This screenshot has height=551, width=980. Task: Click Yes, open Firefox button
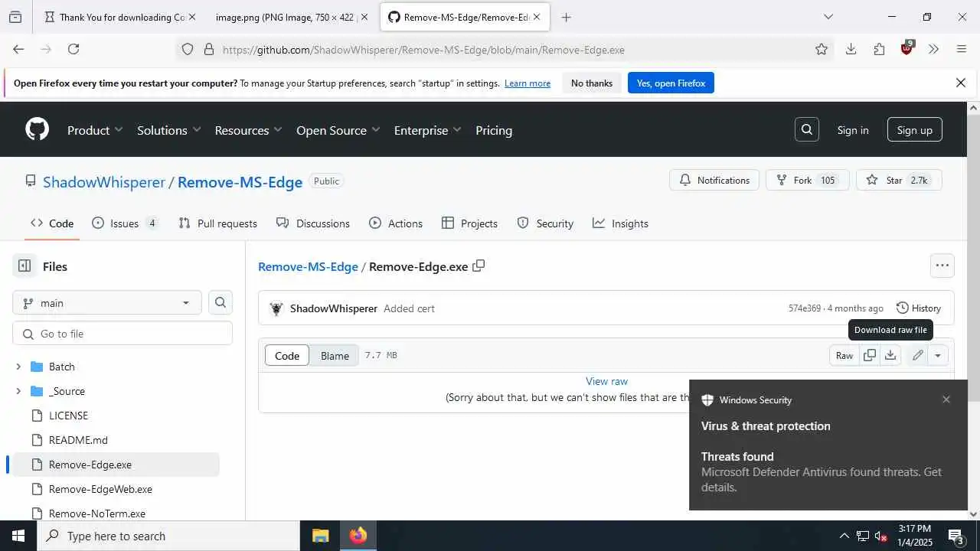pos(671,83)
